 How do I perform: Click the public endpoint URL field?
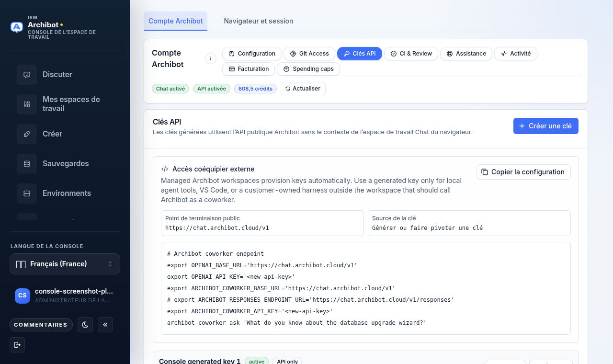262,223
